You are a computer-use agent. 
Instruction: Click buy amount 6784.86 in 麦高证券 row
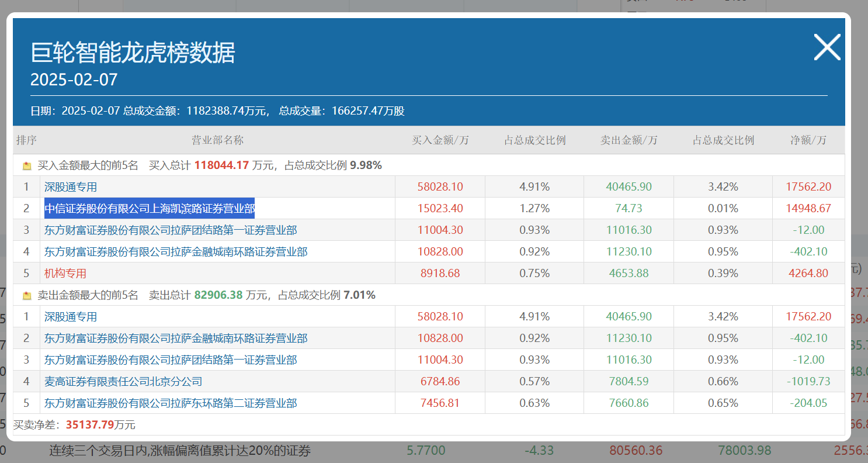[440, 382]
